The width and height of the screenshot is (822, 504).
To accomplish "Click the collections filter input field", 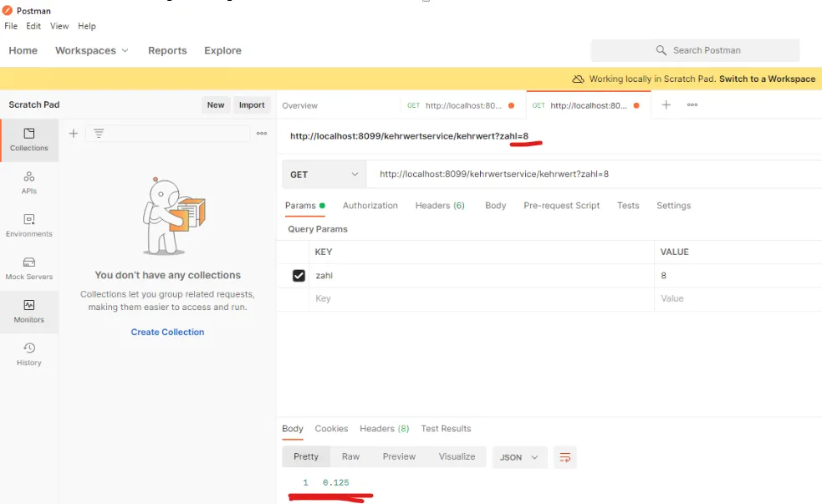I will pos(168,134).
